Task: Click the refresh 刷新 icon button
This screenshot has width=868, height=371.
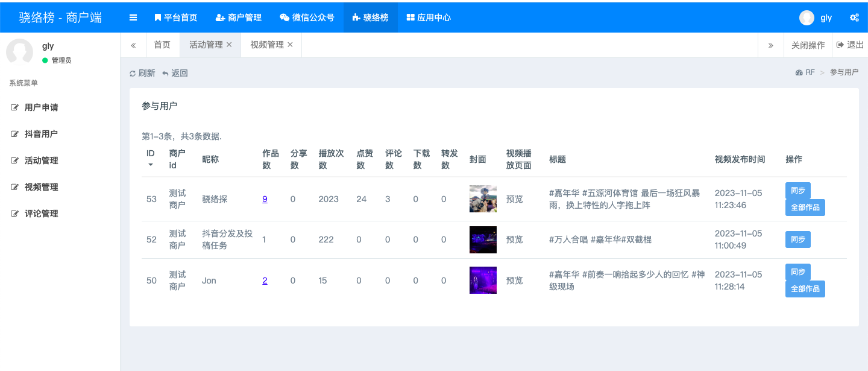Action: (x=142, y=73)
